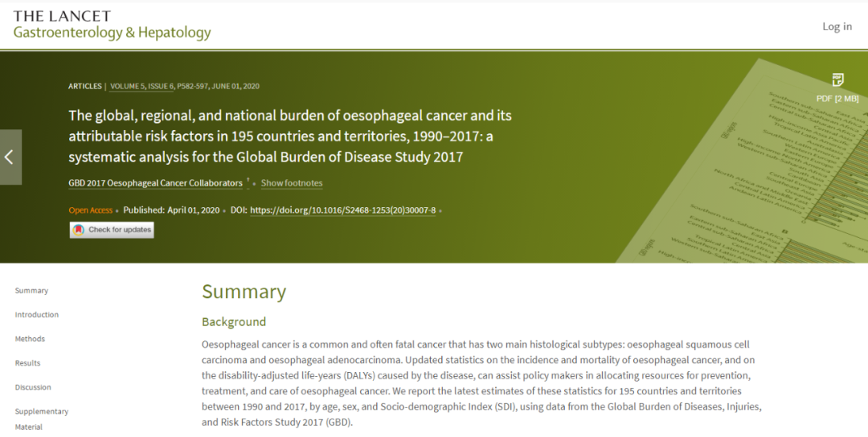Jump to Introduction section
This screenshot has width=868, height=437.
click(x=36, y=315)
